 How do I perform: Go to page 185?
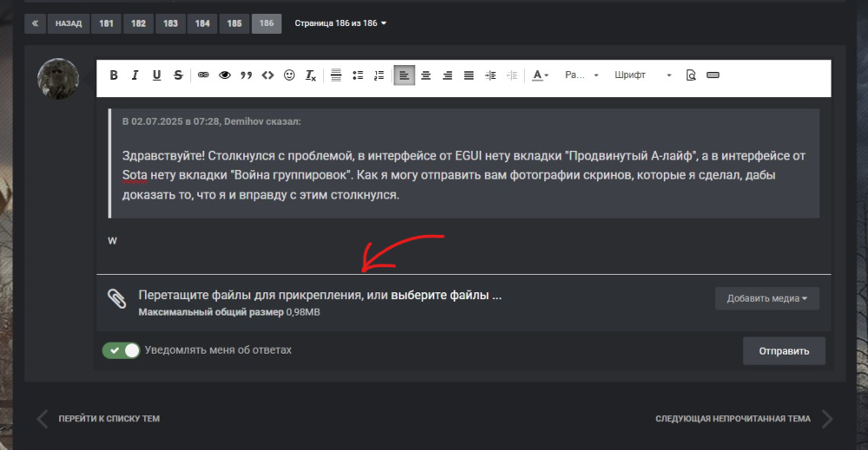(233, 23)
